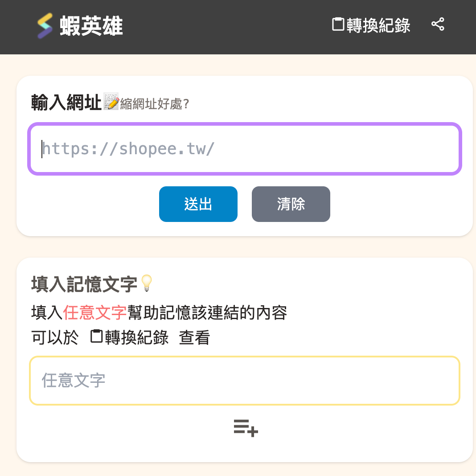Open the 縮網址好處? help link
The width and height of the screenshot is (476, 476).
(155, 104)
